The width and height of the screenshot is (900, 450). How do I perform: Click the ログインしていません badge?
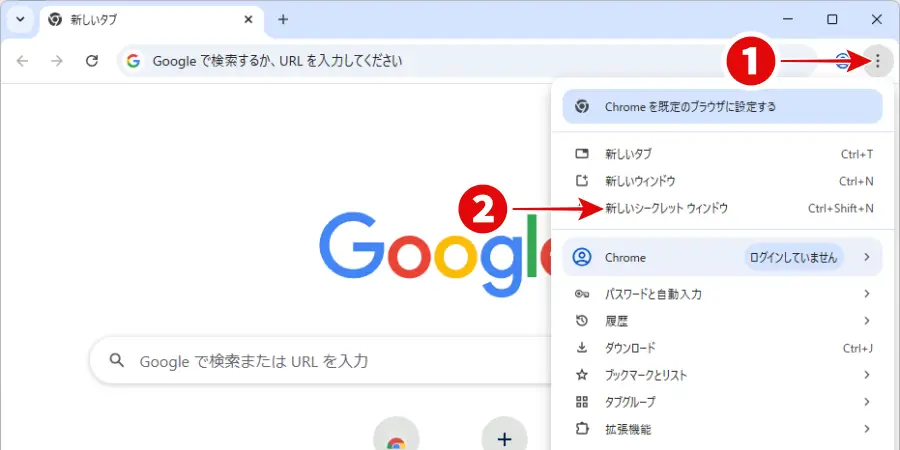pos(793,258)
